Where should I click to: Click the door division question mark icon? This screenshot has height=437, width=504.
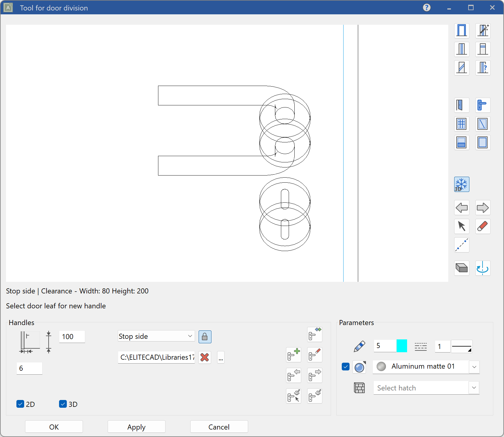click(x=483, y=68)
